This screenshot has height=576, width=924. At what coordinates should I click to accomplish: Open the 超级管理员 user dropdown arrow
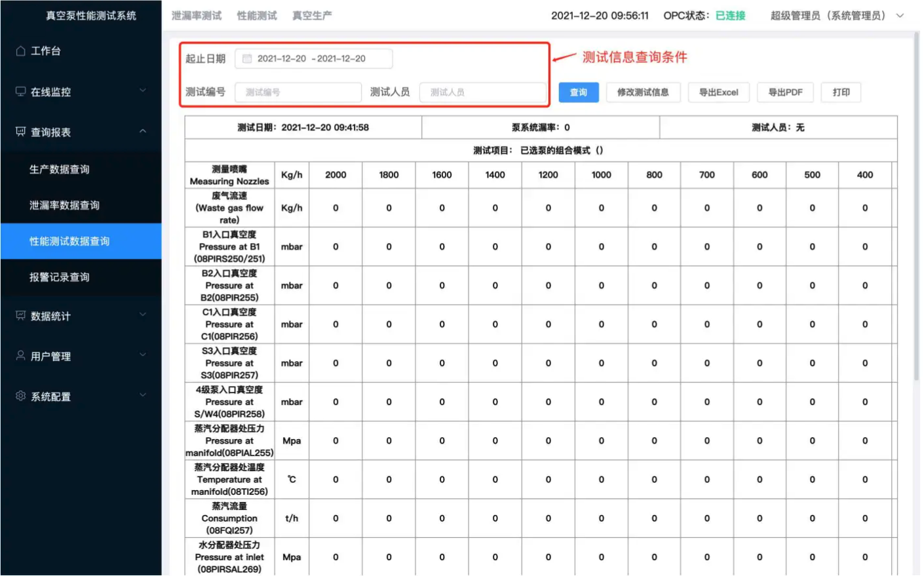[x=900, y=16]
